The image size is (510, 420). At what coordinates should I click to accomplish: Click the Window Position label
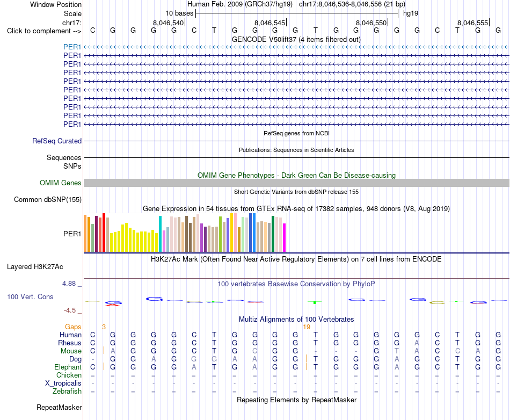pos(56,4)
